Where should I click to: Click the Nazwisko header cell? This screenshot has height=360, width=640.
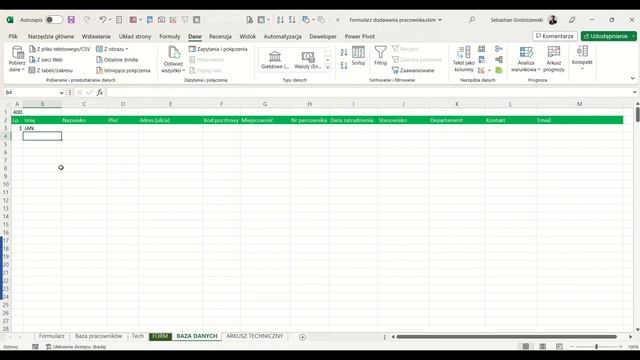pyautogui.click(x=84, y=120)
